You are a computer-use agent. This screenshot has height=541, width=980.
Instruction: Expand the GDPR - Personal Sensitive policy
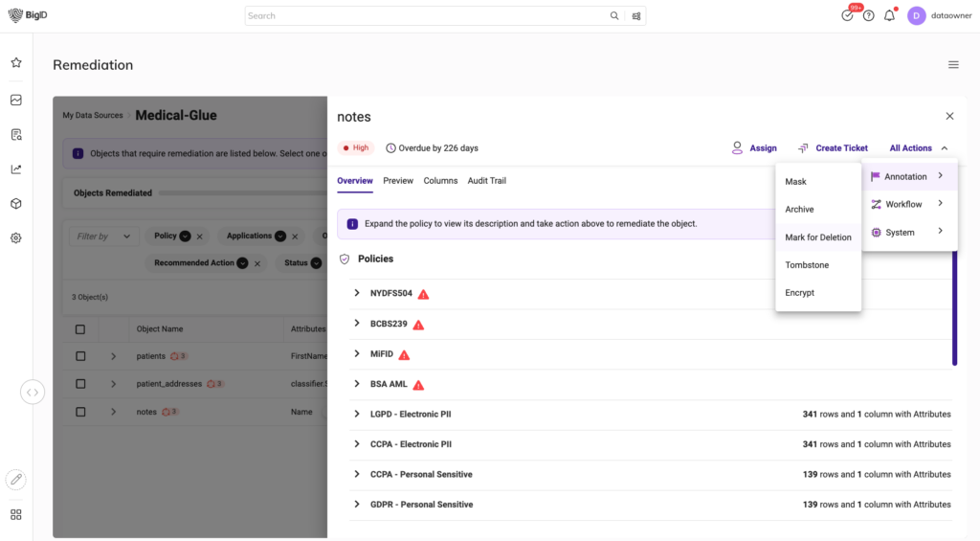click(357, 505)
